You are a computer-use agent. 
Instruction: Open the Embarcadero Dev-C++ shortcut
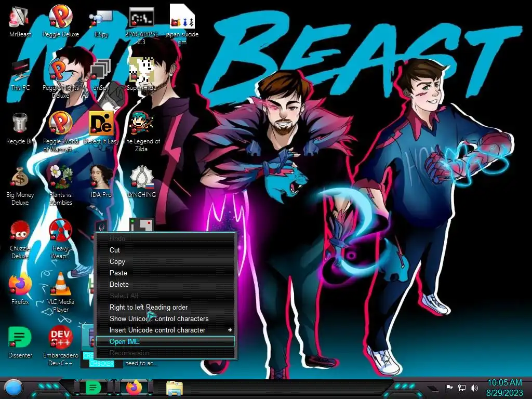click(x=60, y=346)
